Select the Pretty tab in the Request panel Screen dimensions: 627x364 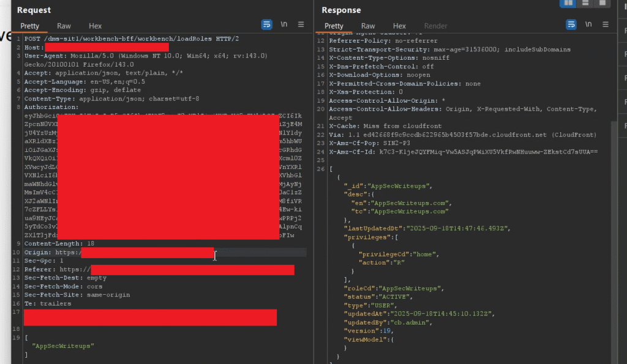[x=29, y=26]
